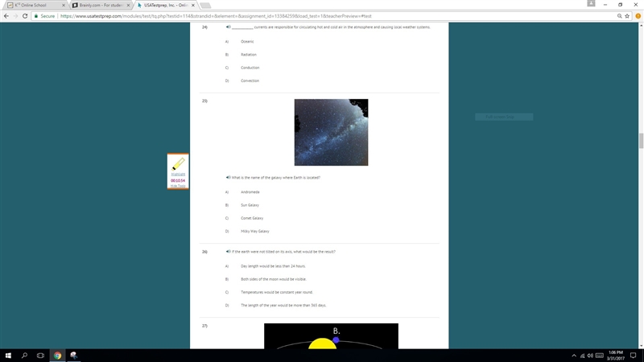
Task: Click the sun orbit diagram labeled B
Action: tap(331, 336)
